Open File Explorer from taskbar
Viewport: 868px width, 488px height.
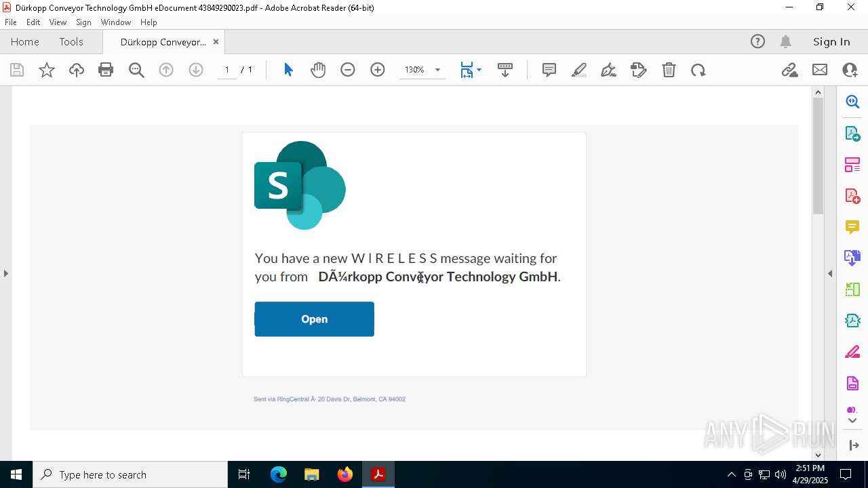pos(312,474)
